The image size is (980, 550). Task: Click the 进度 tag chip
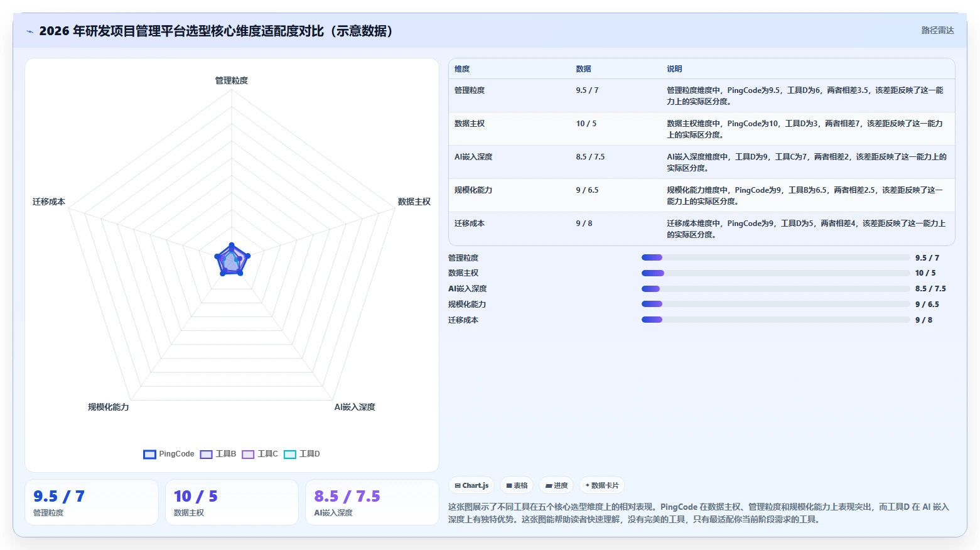[x=556, y=485]
